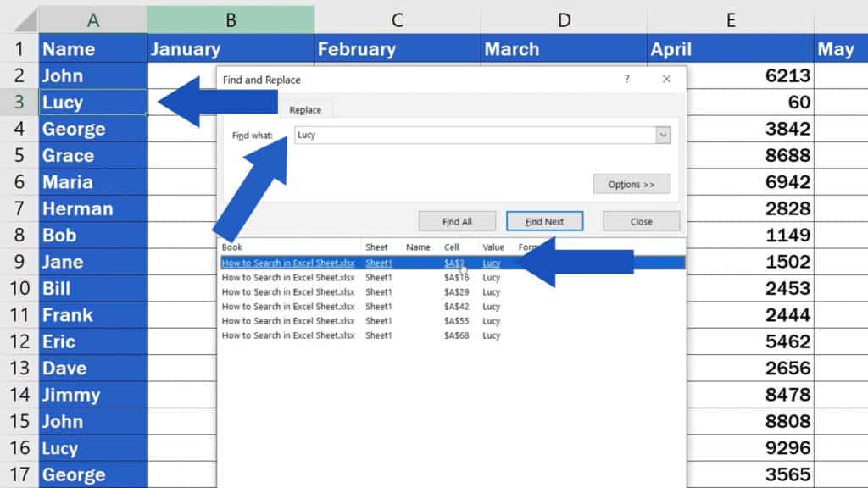This screenshot has width=868, height=488.
Task: Click the Close button in the dialog
Action: pyautogui.click(x=641, y=220)
